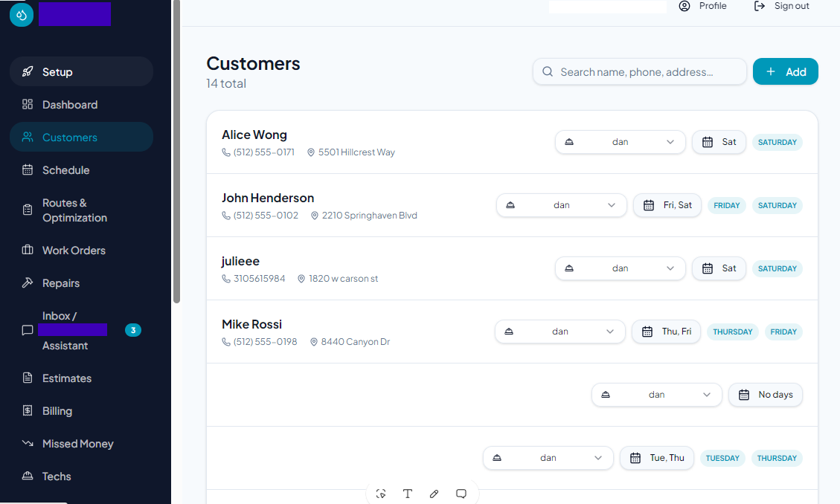Toggle the SATURDAY tag for Alice Wong
The image size is (840, 504).
point(777,142)
